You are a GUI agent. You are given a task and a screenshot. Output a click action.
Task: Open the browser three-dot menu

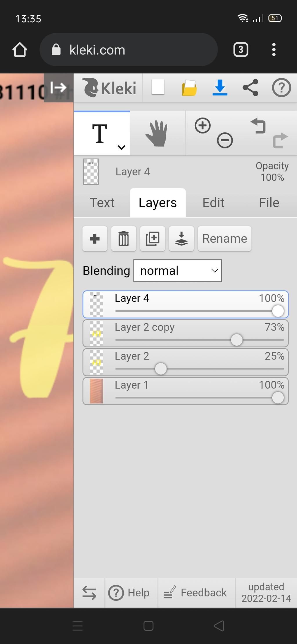(274, 50)
